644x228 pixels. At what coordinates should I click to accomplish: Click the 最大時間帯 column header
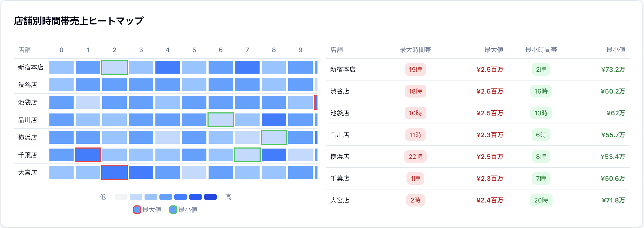point(415,50)
